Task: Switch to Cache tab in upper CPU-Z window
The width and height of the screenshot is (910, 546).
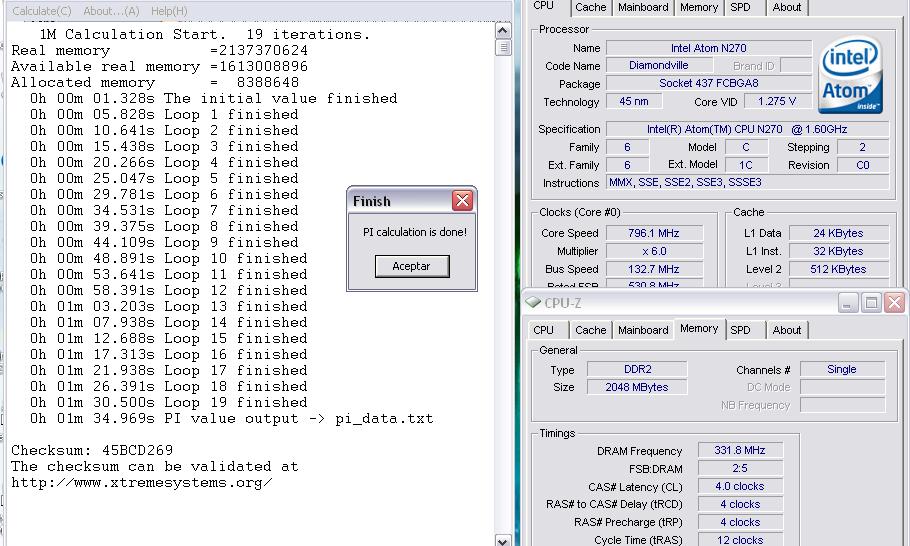Action: (590, 8)
